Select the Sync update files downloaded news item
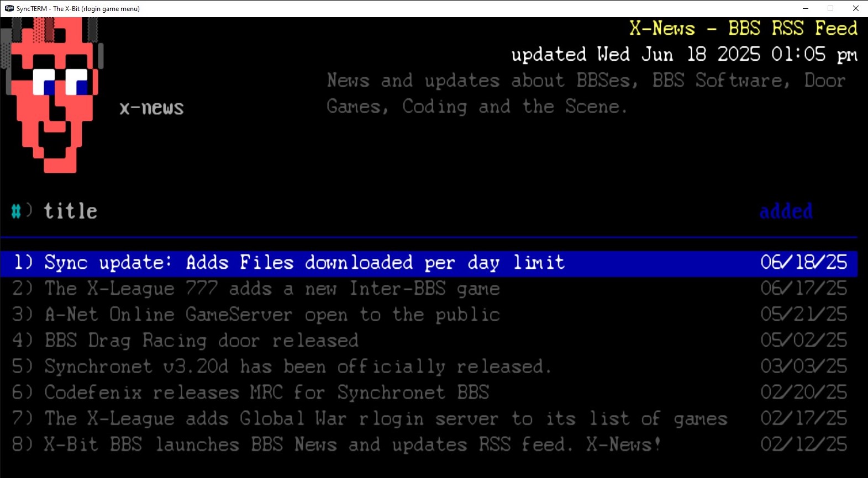 (x=429, y=263)
